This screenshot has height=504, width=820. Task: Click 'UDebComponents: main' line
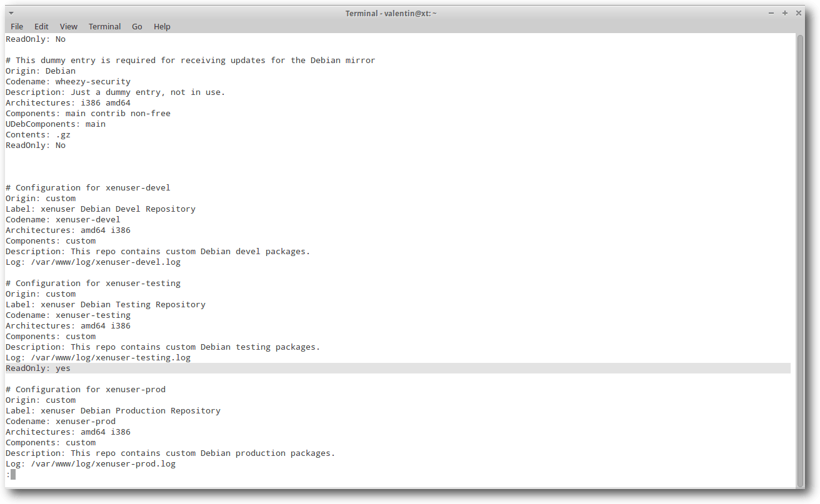pyautogui.click(x=56, y=124)
